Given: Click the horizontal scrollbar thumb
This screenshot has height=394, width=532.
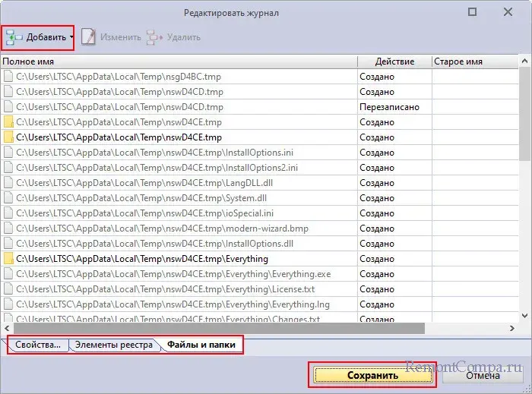Looking at the screenshot, I should click(213, 329).
